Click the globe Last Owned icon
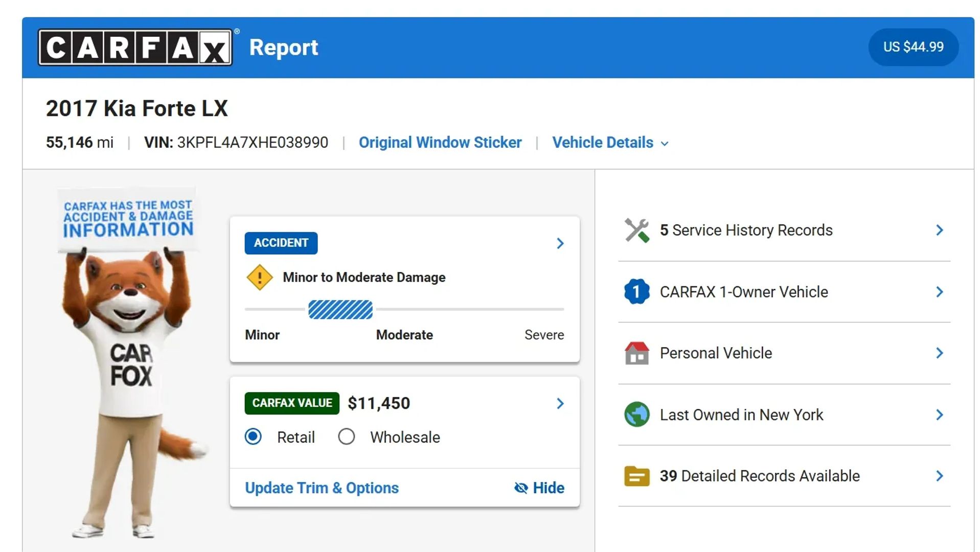Image resolution: width=980 pixels, height=552 pixels. click(636, 415)
